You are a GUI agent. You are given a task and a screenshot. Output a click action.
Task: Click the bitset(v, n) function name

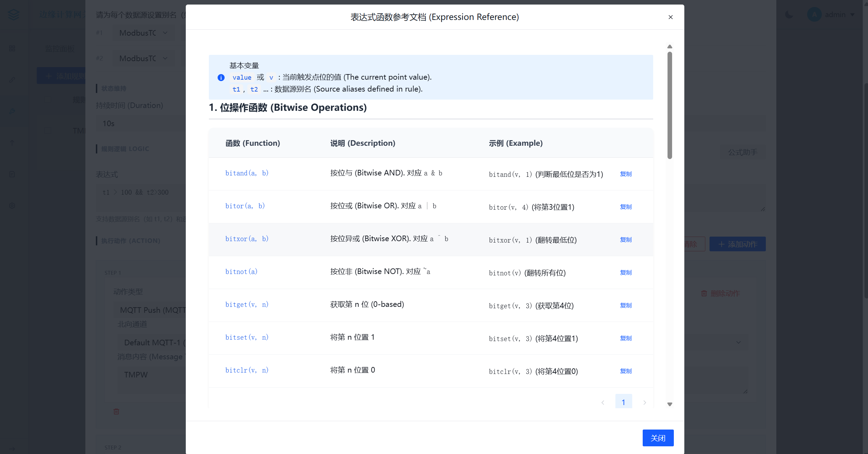[x=247, y=337]
